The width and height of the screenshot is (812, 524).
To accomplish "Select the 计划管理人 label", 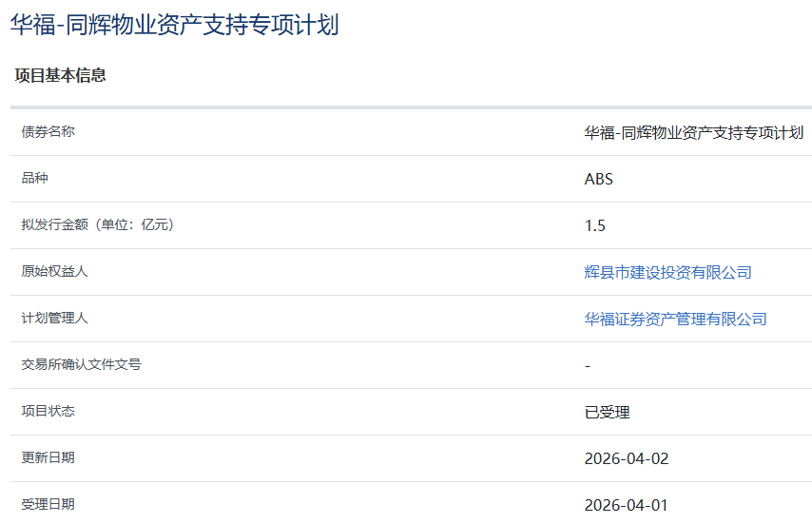I will 54,318.
